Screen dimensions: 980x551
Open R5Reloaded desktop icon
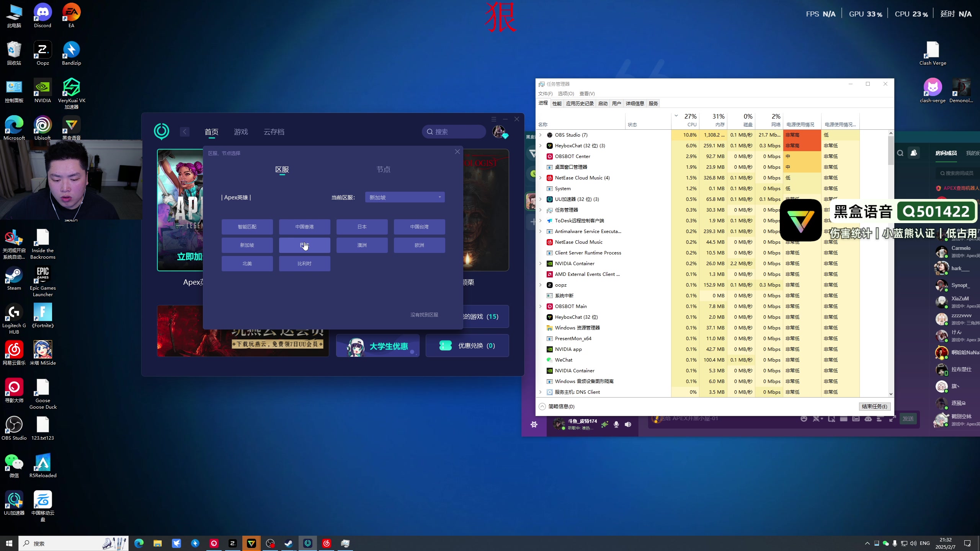point(42,465)
